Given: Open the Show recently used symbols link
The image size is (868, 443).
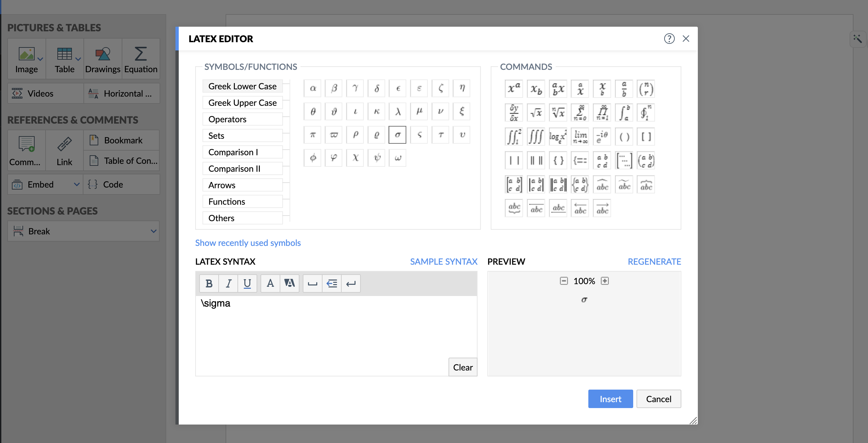Looking at the screenshot, I should [248, 243].
